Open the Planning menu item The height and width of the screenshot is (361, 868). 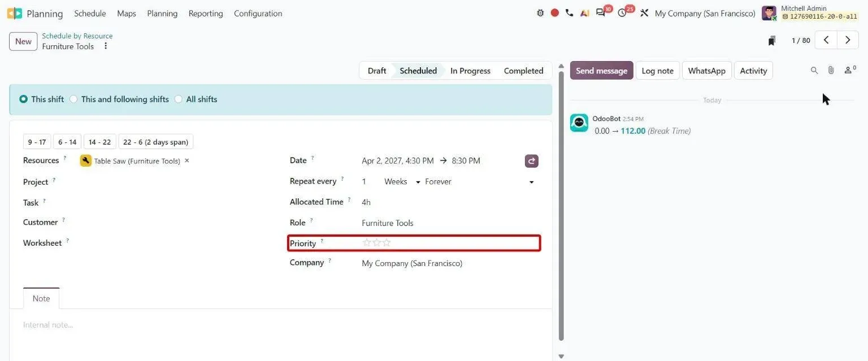coord(162,13)
